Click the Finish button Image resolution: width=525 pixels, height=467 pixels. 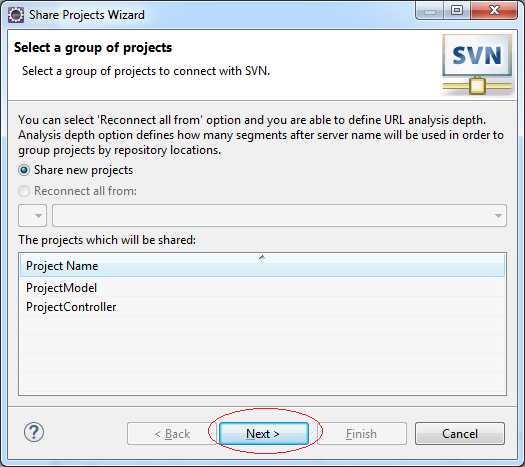(x=362, y=434)
